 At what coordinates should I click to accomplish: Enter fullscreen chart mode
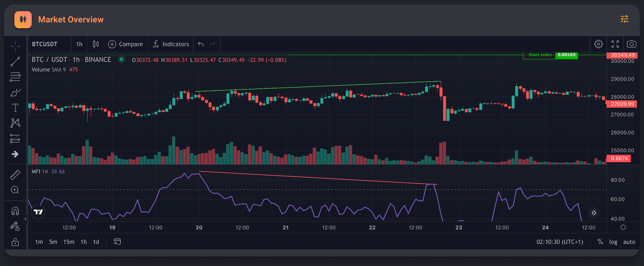pyautogui.click(x=615, y=44)
